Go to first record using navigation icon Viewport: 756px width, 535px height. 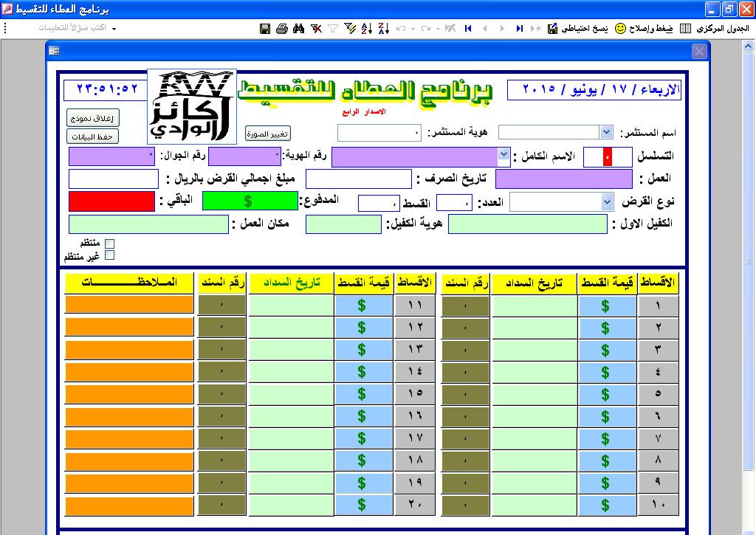468,29
